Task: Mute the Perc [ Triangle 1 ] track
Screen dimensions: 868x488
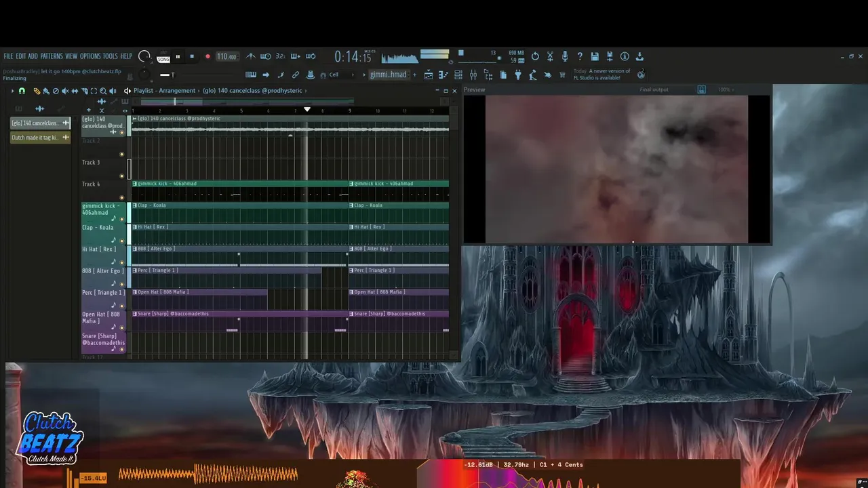Action: 122,306
